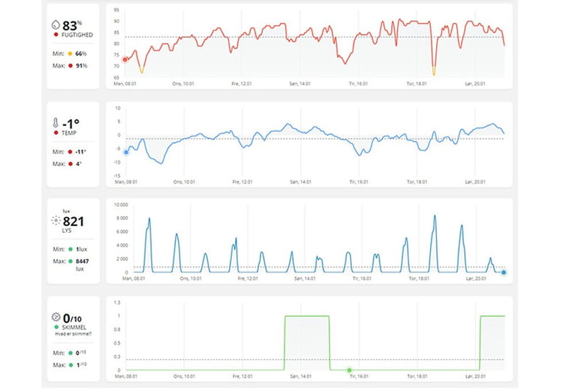Viewport: 573px width, 392px height.
Task: Click the humidity Max 91% value
Action: click(81, 65)
